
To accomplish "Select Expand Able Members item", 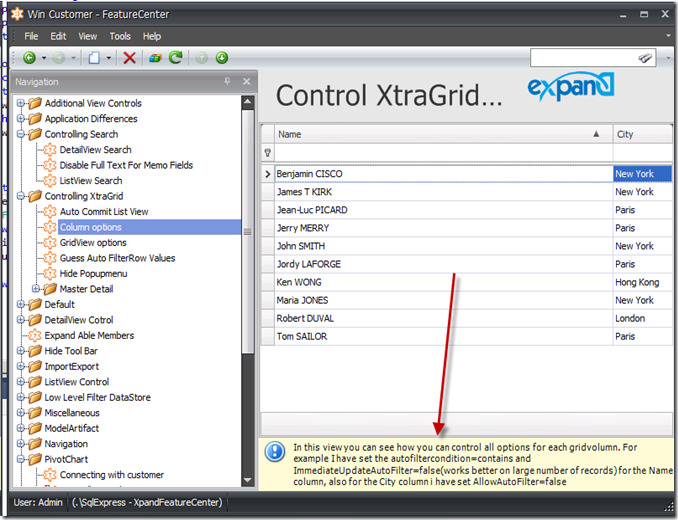I will (89, 335).
